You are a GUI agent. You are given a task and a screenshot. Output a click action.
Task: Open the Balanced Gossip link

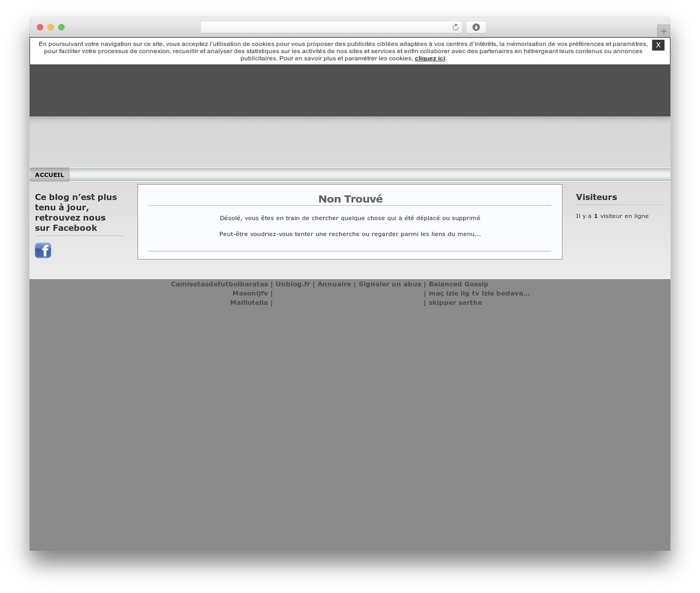[458, 284]
